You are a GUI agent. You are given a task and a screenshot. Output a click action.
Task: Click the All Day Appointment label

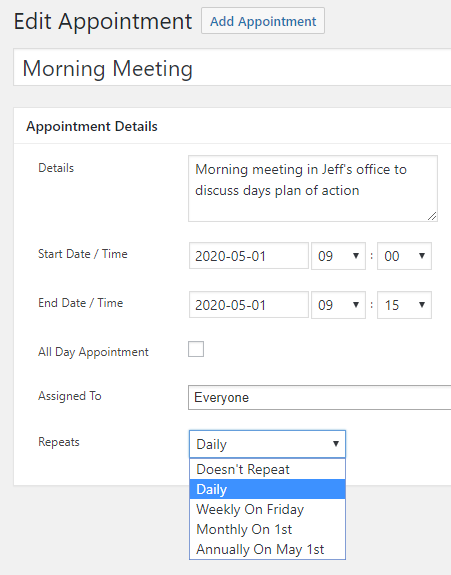pyautogui.click(x=93, y=352)
